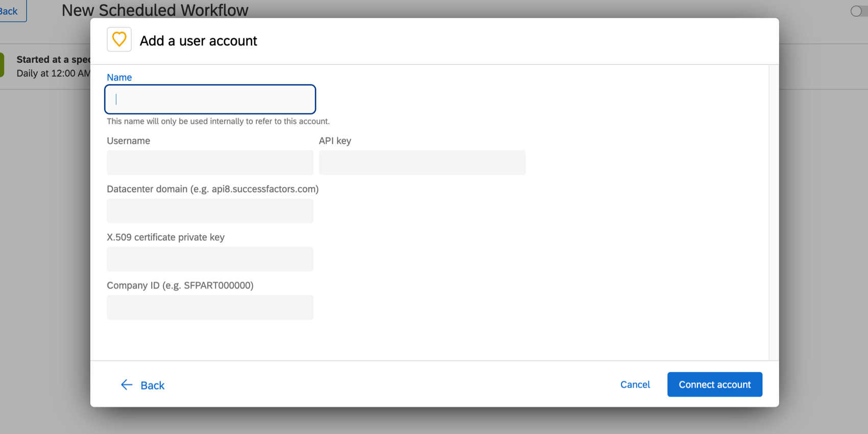Cancel the add user account dialog
This screenshot has width=868, height=434.
tap(635, 384)
